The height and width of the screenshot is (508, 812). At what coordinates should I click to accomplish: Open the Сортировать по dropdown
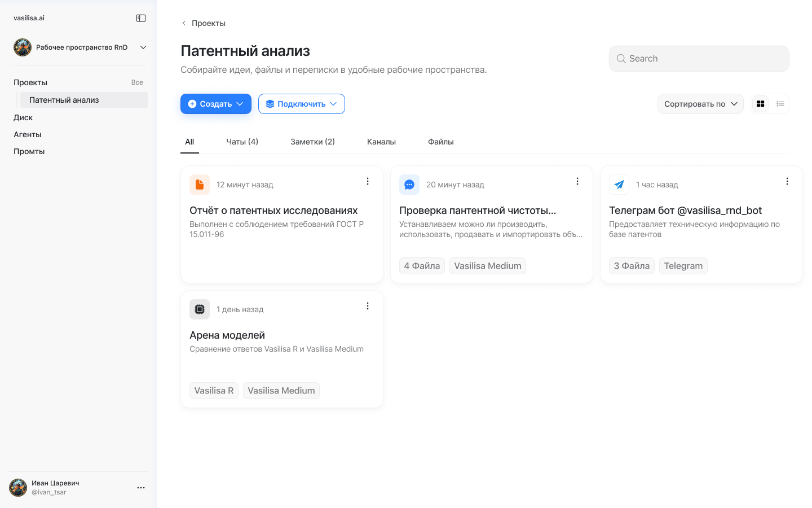click(700, 104)
